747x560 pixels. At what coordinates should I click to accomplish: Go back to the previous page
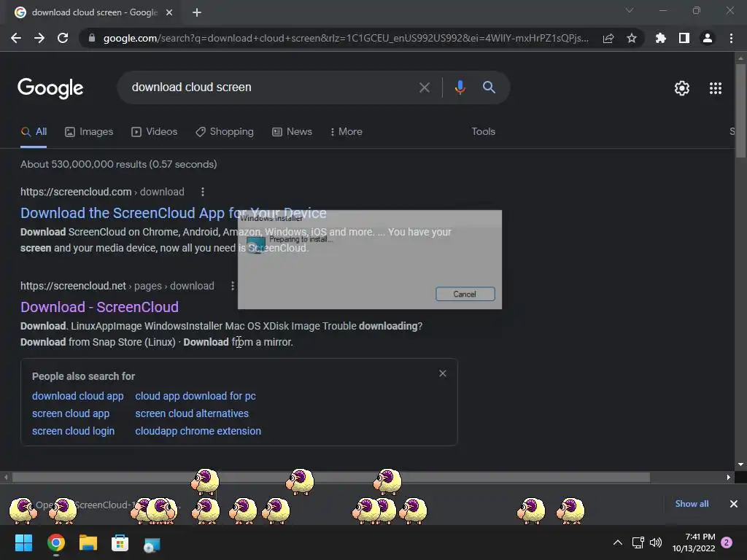pyautogui.click(x=16, y=38)
